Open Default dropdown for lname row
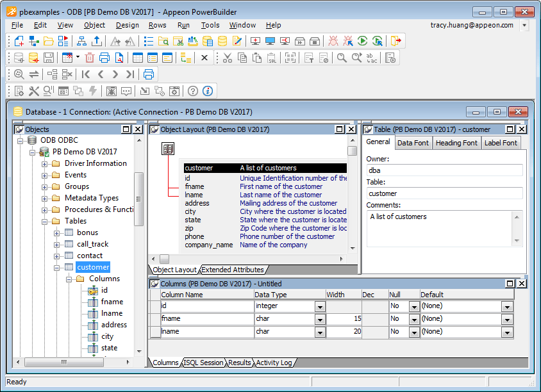This screenshot has width=541, height=392. coord(507,332)
